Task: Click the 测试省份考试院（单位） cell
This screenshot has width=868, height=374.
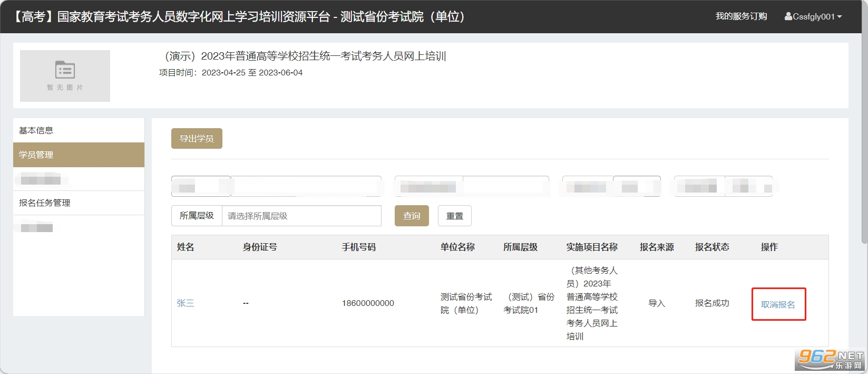Action: coord(466,303)
